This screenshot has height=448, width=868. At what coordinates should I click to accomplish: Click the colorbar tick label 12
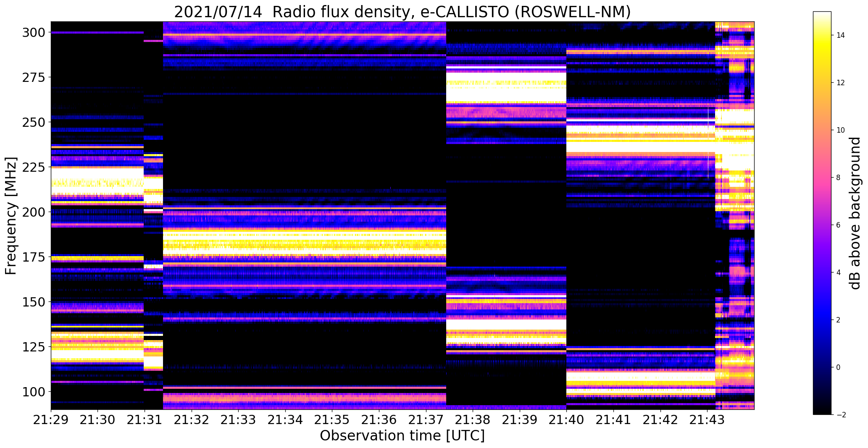click(841, 83)
